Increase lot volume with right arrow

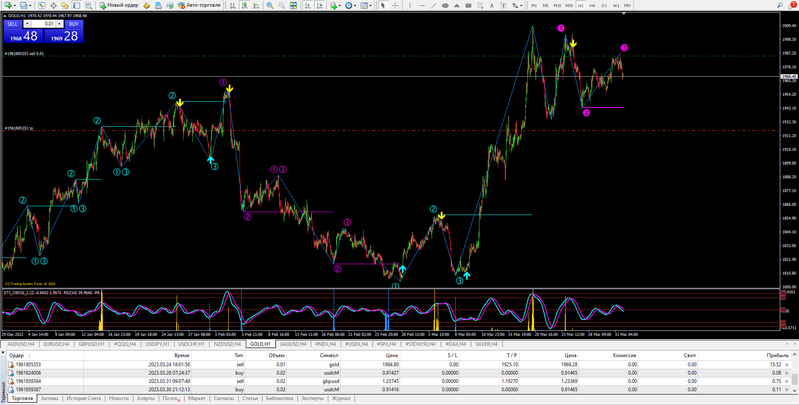(x=60, y=24)
